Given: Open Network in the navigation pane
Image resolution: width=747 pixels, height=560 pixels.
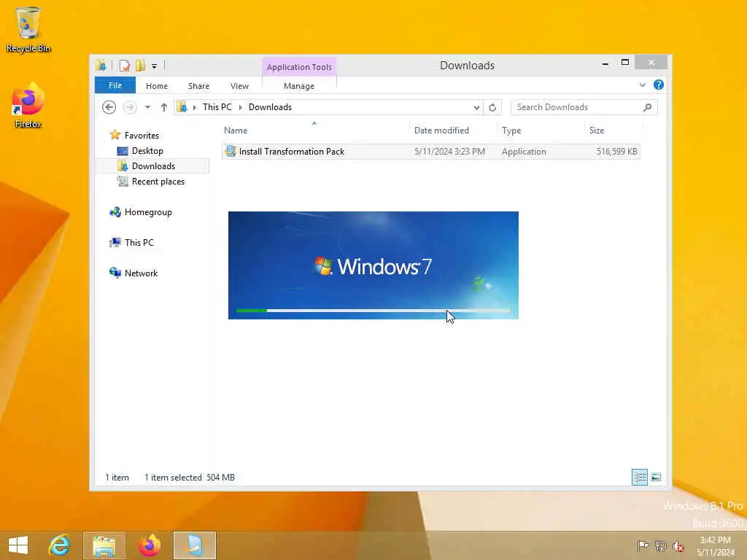Looking at the screenshot, I should click(141, 273).
